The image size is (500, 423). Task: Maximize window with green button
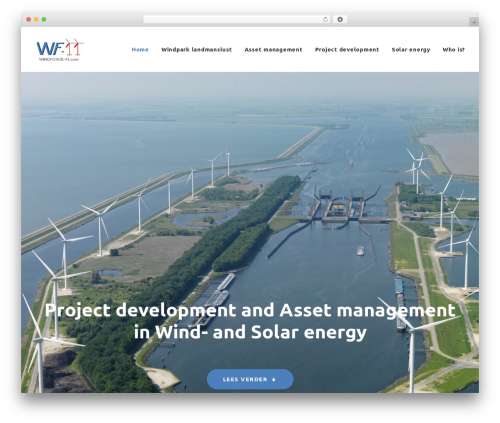44,20
